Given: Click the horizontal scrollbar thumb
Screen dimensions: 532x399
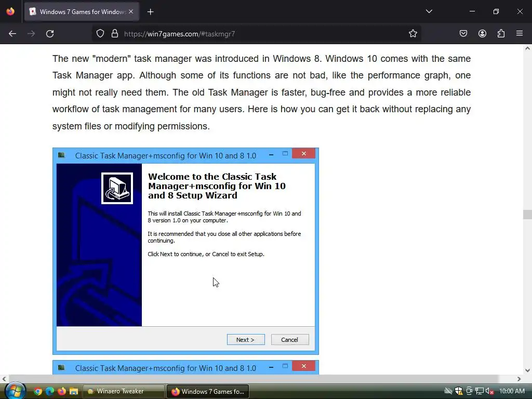Looking at the screenshot, I should (x=253, y=379).
